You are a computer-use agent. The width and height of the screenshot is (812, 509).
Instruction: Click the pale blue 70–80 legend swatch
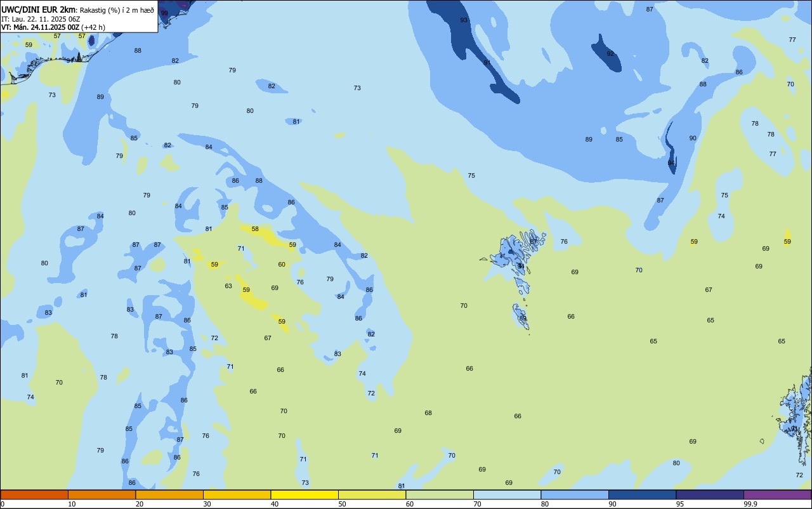(507, 494)
